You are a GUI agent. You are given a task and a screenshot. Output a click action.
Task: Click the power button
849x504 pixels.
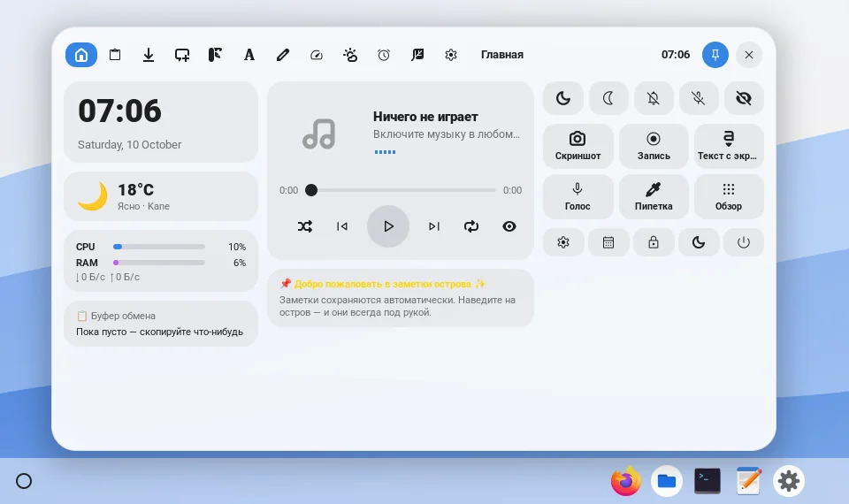click(x=744, y=242)
